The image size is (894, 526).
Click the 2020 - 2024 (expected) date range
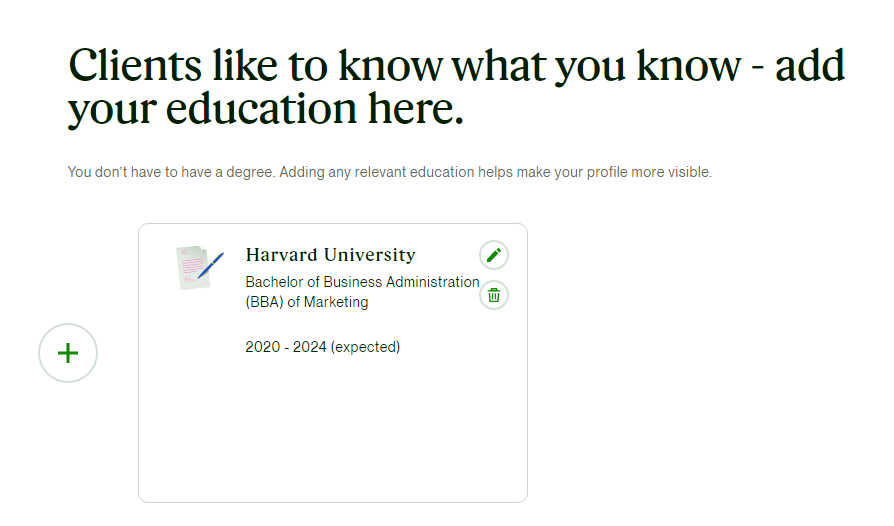pyautogui.click(x=323, y=347)
